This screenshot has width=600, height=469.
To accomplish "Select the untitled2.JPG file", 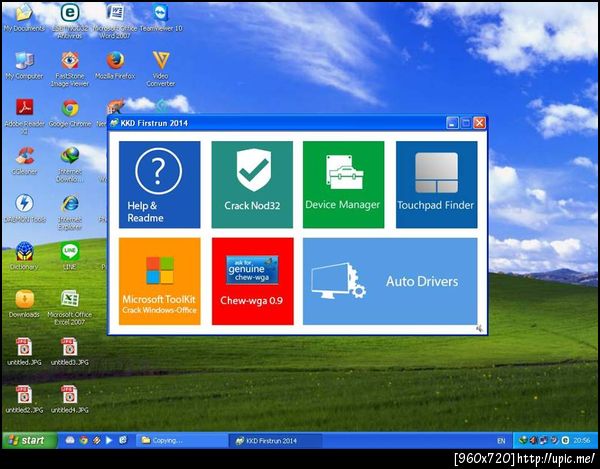I will pos(24,399).
